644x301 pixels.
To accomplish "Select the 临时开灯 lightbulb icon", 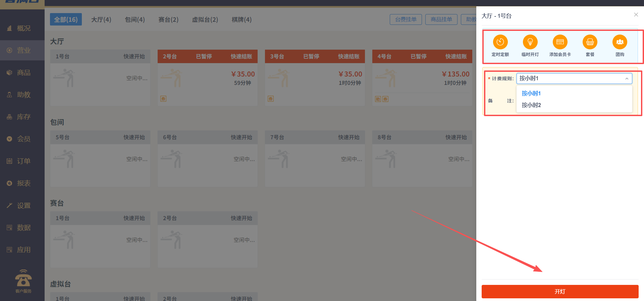I will click(x=530, y=42).
